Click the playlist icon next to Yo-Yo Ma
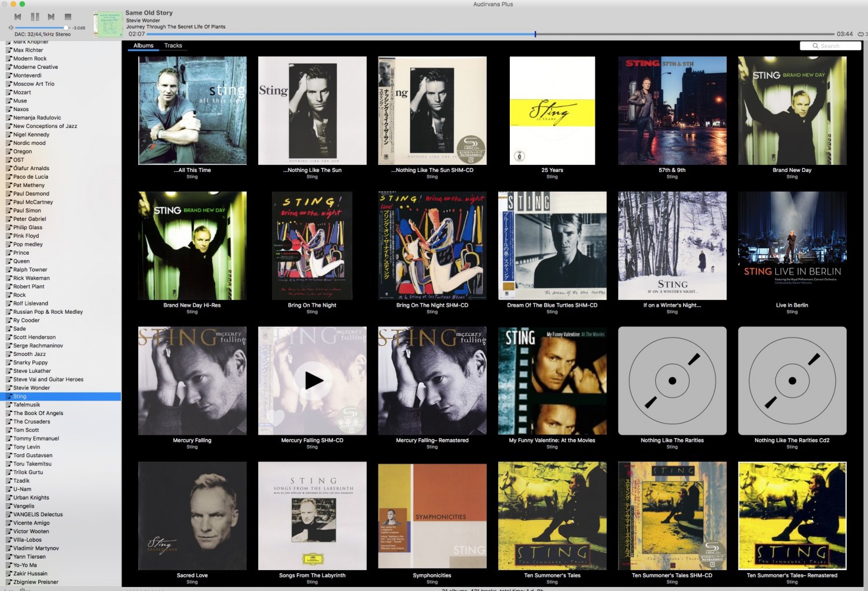868x591 pixels. click(x=8, y=565)
